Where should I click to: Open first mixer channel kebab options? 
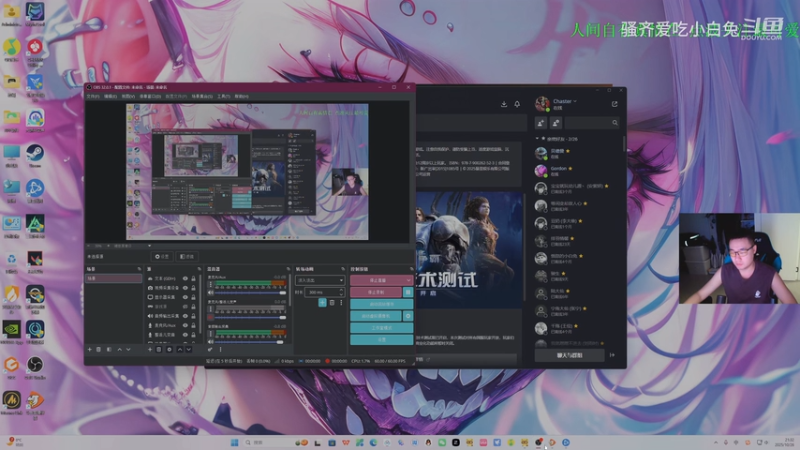(x=211, y=285)
